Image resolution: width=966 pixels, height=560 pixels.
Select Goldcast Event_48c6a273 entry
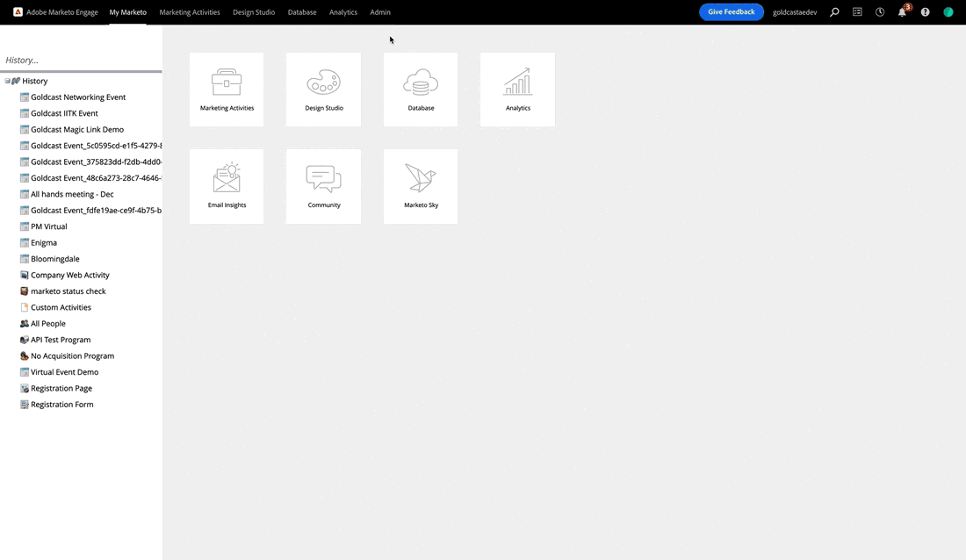pos(96,177)
